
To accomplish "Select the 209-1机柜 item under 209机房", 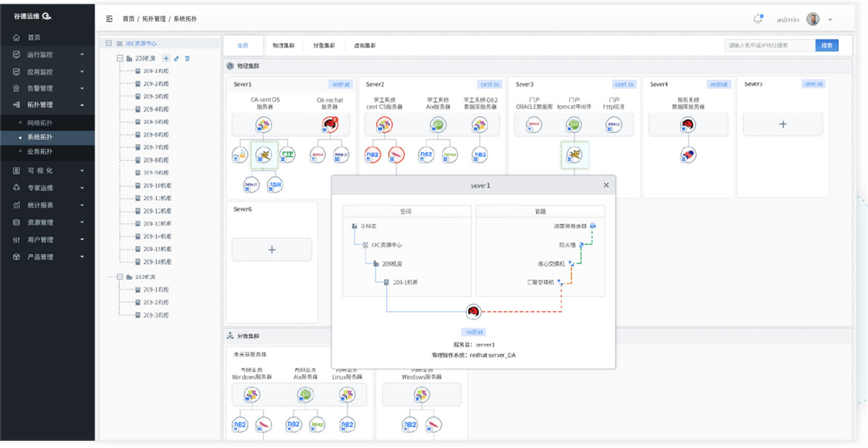I will [152, 71].
